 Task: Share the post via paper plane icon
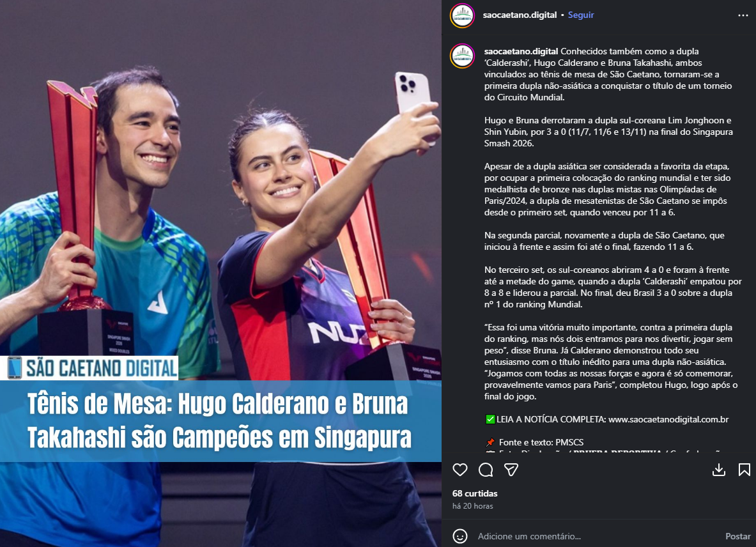[x=511, y=470]
